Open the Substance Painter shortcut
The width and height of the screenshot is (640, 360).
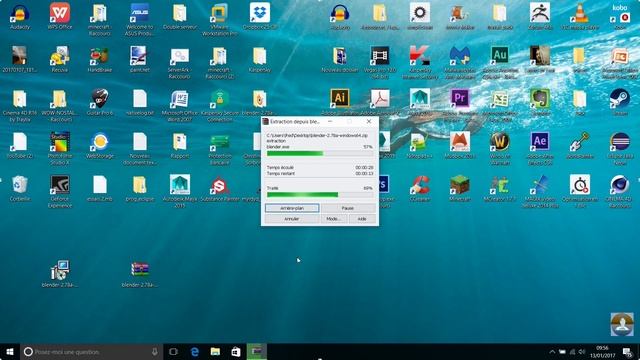220,188
